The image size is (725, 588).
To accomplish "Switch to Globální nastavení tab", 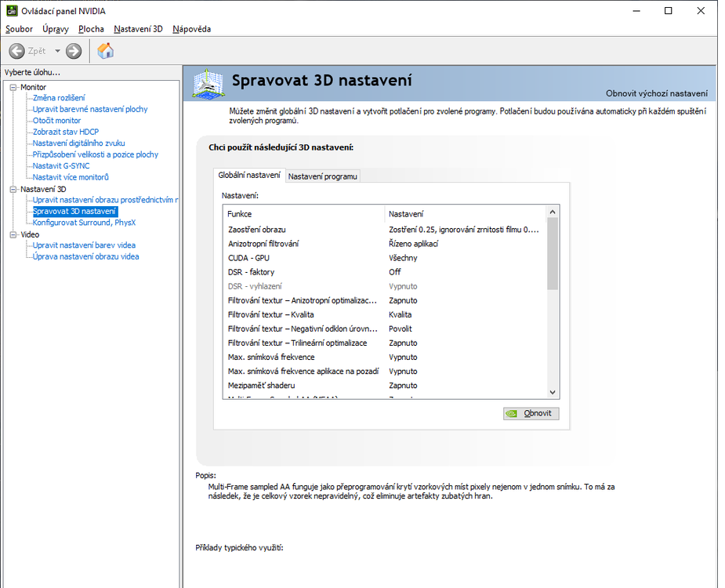I will [x=249, y=176].
